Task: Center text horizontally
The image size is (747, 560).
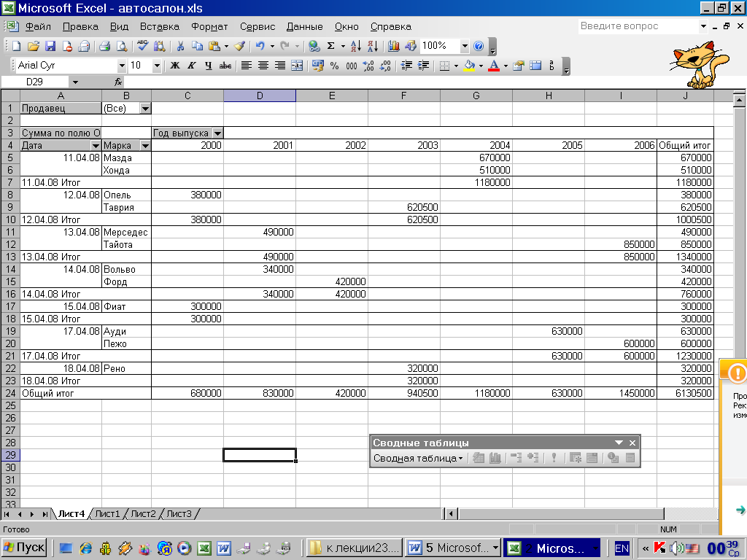Action: (x=263, y=66)
